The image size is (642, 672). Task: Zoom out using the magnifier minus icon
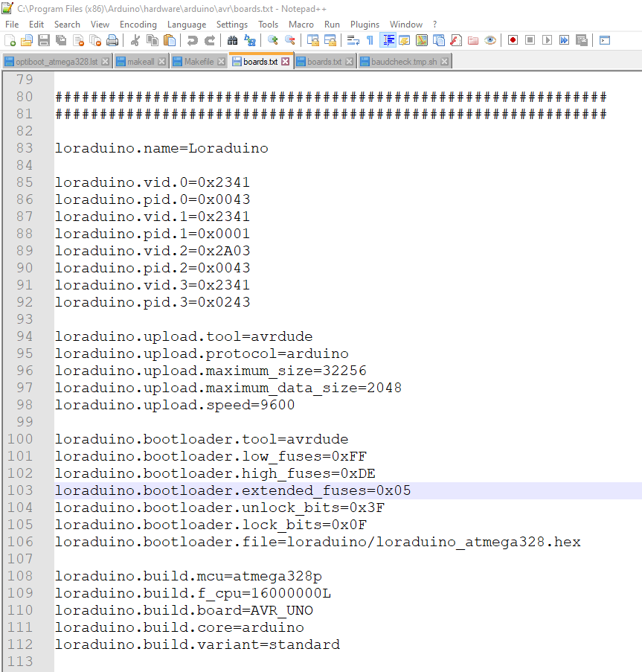point(290,41)
